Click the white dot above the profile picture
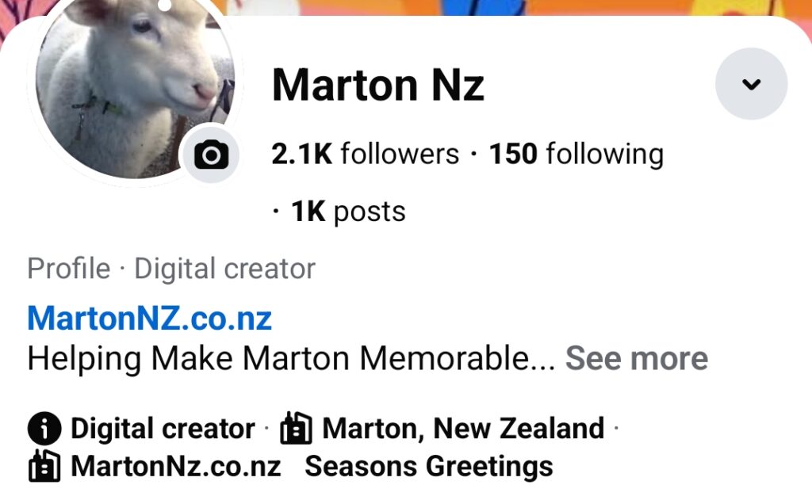Screen dimensions: 812x504 click(164, 6)
